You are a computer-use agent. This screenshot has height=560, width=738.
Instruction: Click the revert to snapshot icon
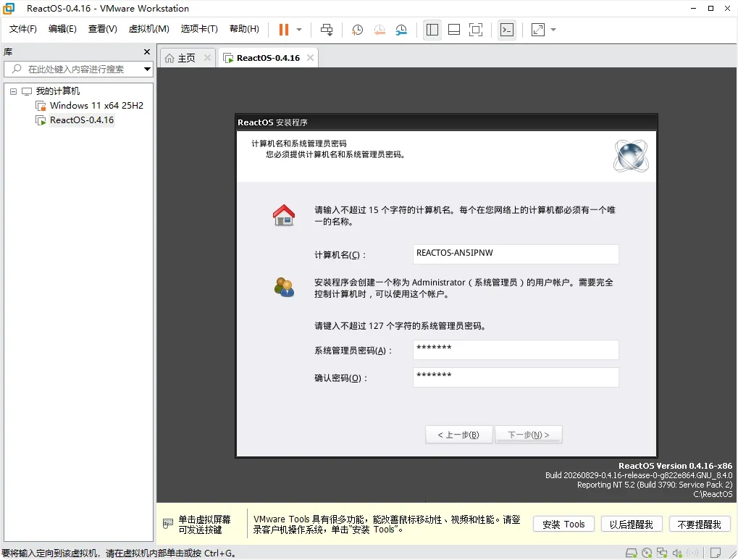[x=380, y=30]
